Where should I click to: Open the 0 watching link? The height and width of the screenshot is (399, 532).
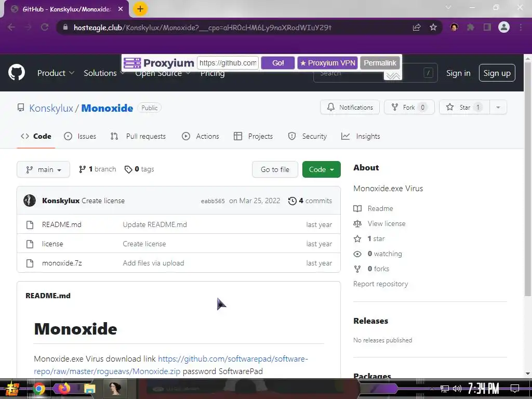pos(378,254)
